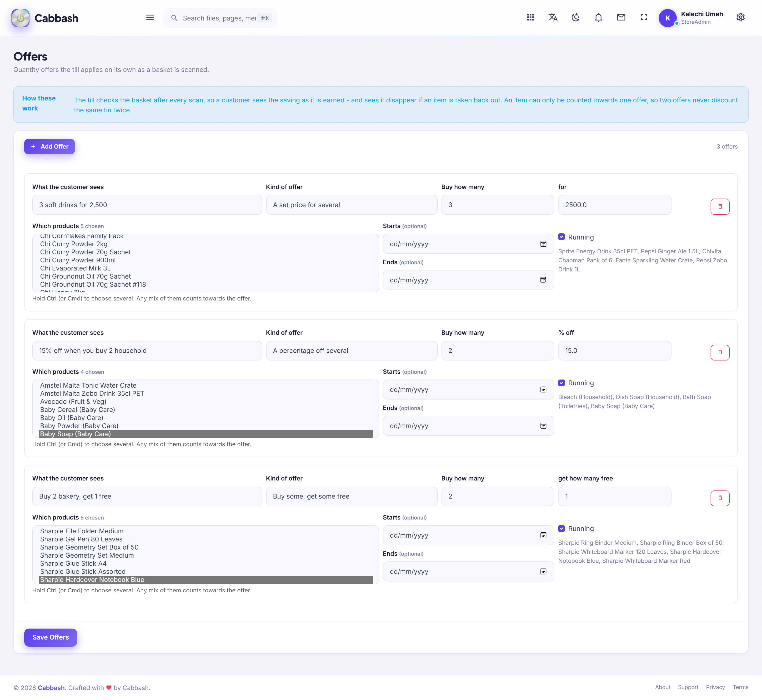Delete the 15% off household offer
Viewport: 762px width, 700px height.
point(720,352)
